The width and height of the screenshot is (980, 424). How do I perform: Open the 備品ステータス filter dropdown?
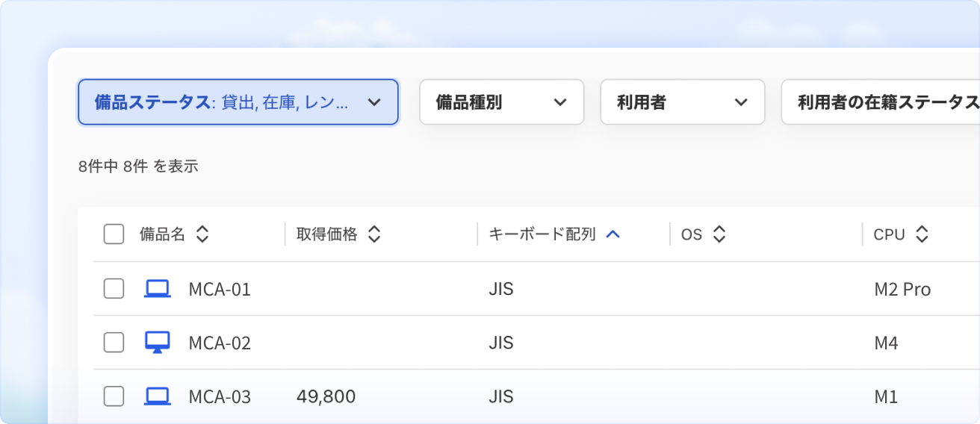(238, 102)
